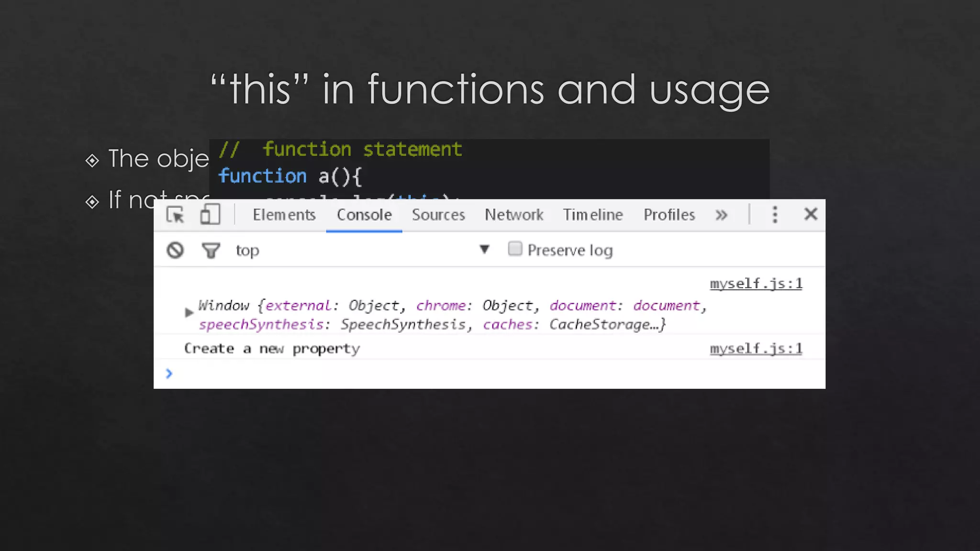
Task: Switch to the Profiles tab
Action: click(669, 215)
